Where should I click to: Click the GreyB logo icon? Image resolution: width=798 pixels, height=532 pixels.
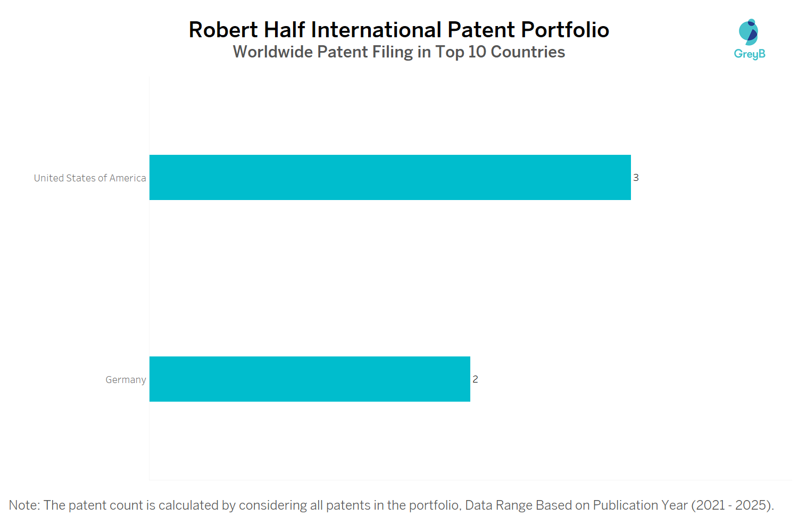coord(749,32)
